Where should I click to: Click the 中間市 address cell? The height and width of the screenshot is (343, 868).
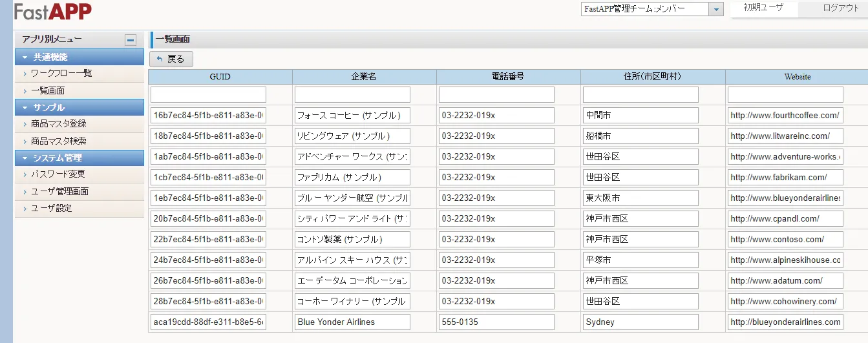coord(640,116)
